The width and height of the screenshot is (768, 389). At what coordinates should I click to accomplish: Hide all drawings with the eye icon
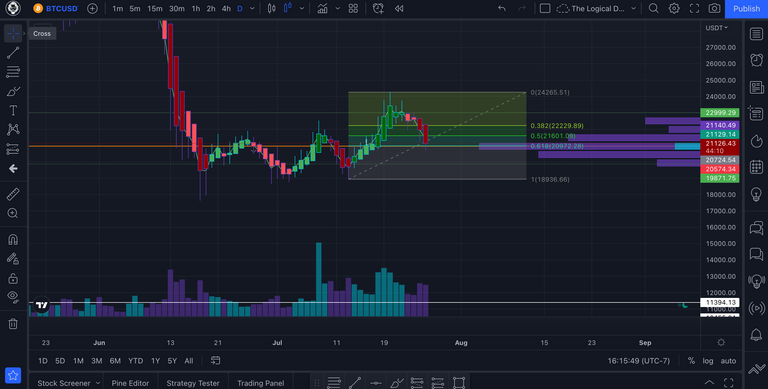click(13, 297)
